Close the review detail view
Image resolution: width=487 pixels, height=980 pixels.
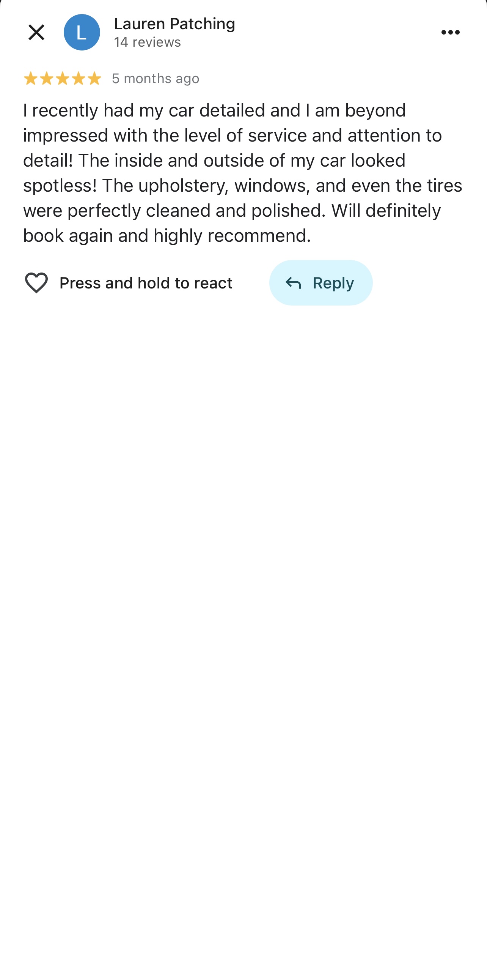pyautogui.click(x=36, y=32)
